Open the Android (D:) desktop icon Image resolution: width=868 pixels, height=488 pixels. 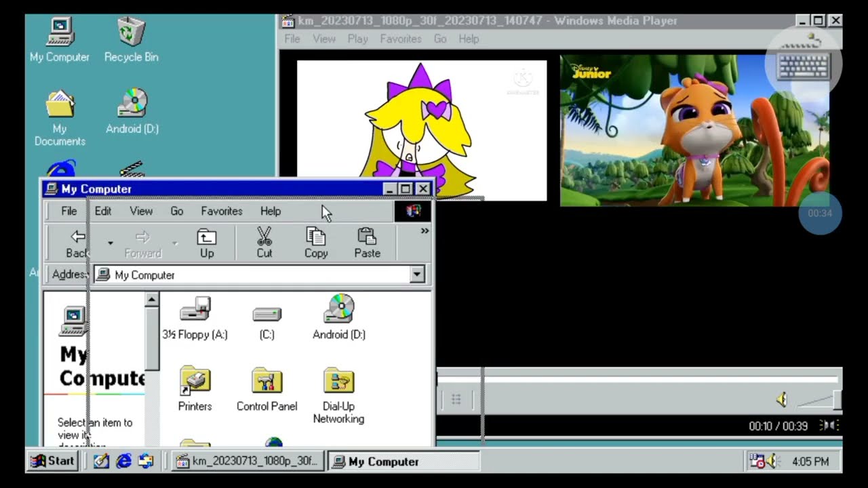pyautogui.click(x=132, y=110)
